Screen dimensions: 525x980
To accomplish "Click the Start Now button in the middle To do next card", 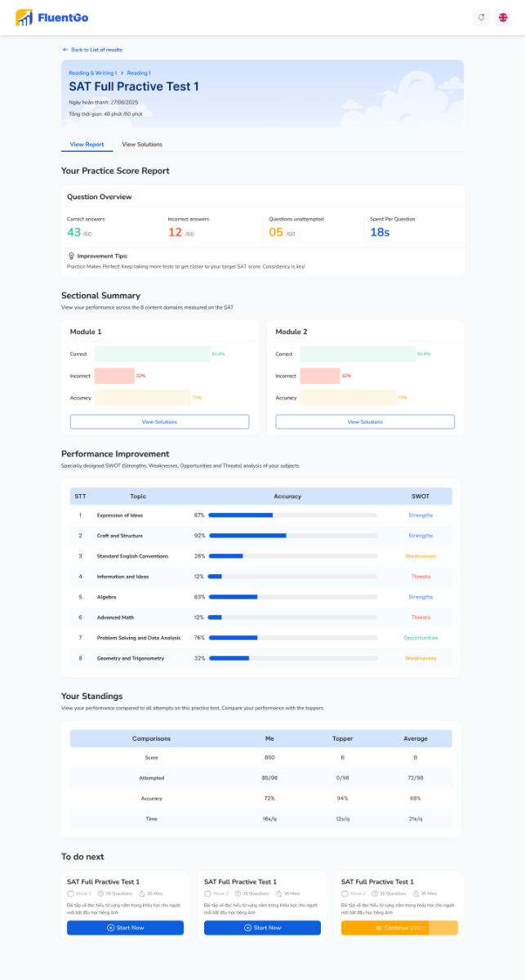I will (262, 928).
